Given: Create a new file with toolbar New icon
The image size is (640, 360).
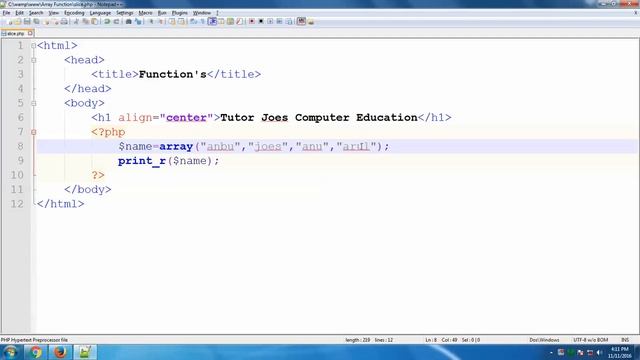Looking at the screenshot, I should pyautogui.click(x=9, y=21).
